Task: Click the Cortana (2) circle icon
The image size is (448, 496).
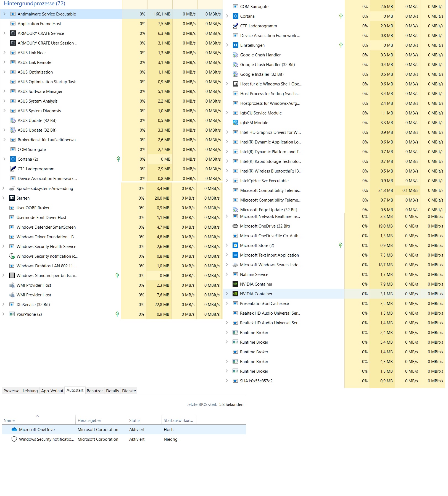Action: pos(13,159)
